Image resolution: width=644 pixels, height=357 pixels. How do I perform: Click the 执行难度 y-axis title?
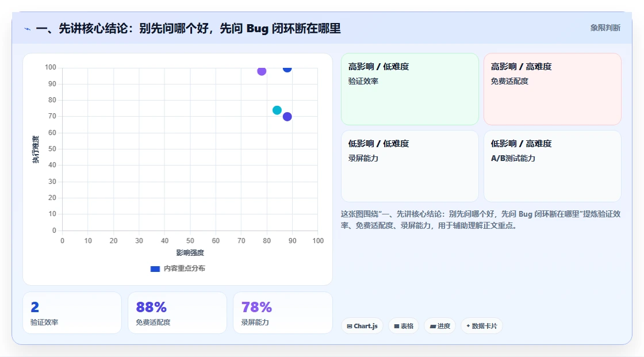(36, 149)
